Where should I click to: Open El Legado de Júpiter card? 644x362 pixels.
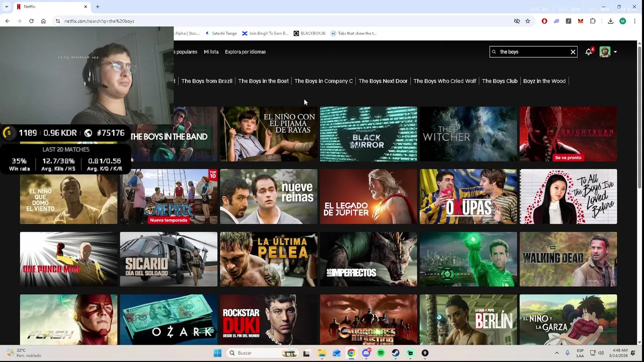368,197
